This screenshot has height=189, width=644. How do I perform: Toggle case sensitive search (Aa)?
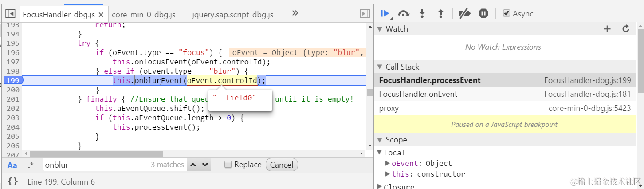click(x=12, y=165)
